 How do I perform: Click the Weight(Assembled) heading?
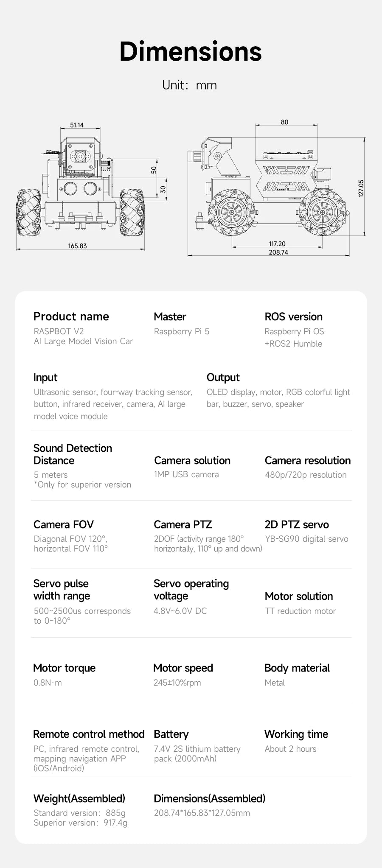tap(79, 798)
